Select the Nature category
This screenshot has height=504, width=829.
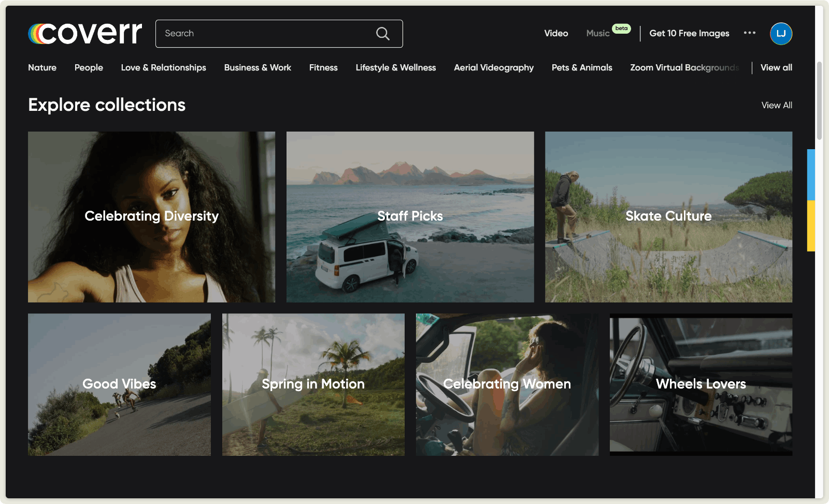click(42, 67)
